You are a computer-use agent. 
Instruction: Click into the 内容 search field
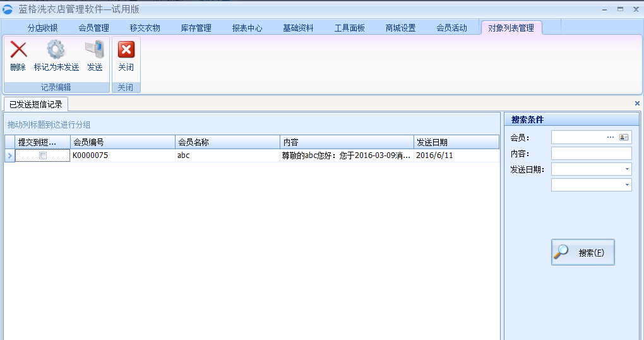(x=592, y=154)
